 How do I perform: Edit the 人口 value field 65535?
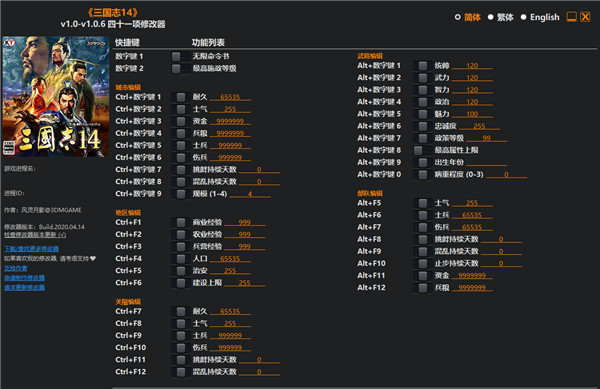point(230,259)
